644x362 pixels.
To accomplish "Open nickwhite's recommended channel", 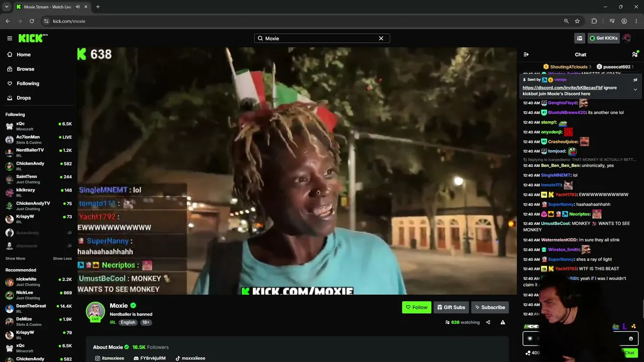I will tap(38, 282).
